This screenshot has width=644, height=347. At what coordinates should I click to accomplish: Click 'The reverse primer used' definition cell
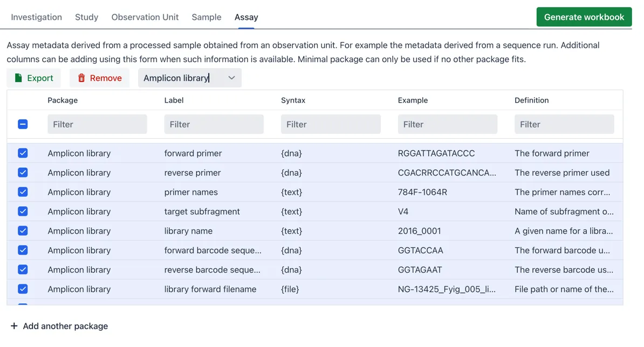(562, 173)
